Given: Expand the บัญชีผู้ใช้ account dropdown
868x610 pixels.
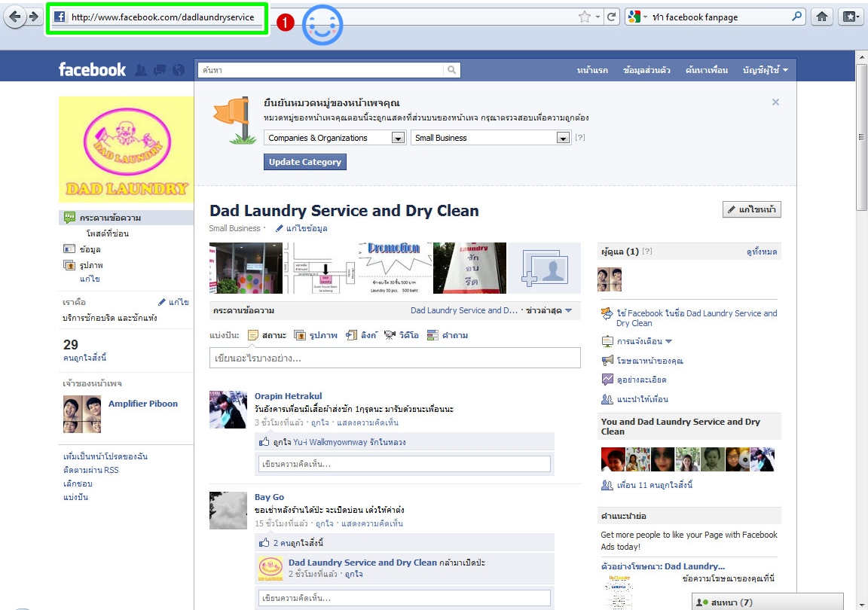Looking at the screenshot, I should pyautogui.click(x=765, y=70).
